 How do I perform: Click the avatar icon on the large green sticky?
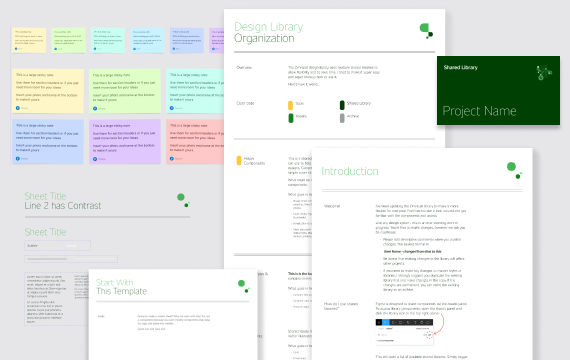(95, 108)
